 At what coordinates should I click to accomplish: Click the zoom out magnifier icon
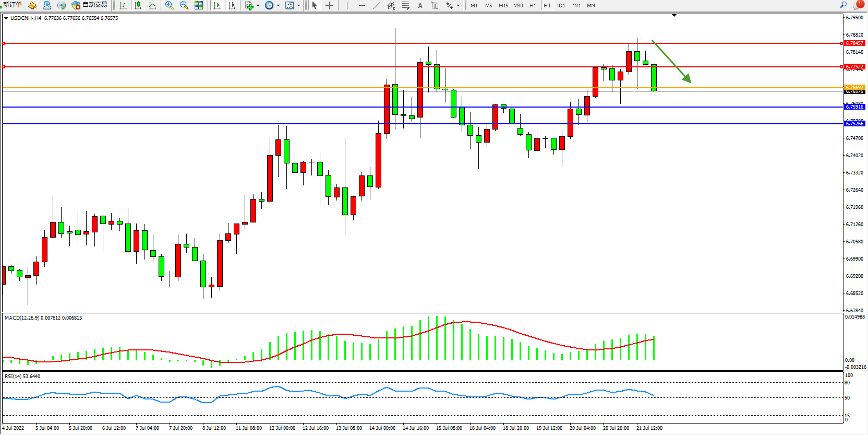coord(184,5)
